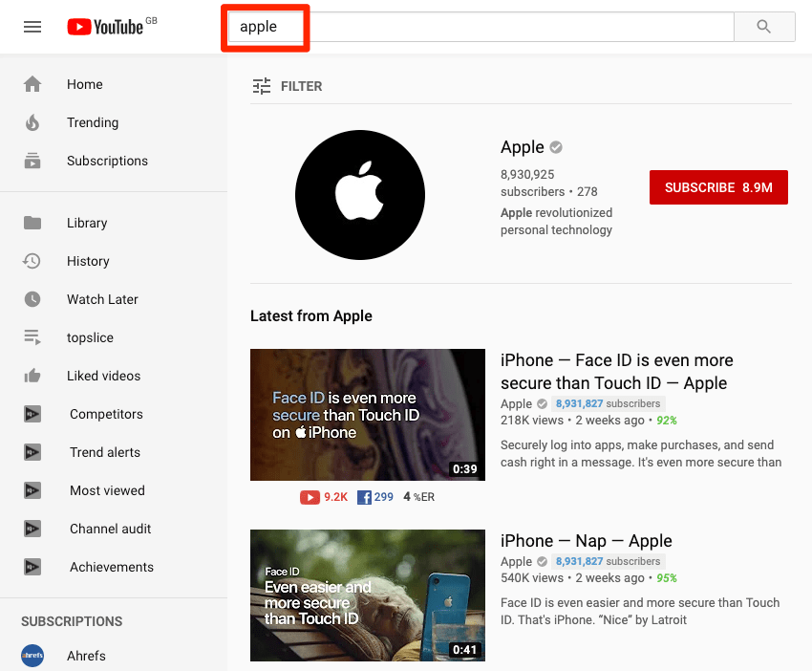
Task: Click the SUBSCRIBE 8.9M button
Action: click(x=718, y=187)
